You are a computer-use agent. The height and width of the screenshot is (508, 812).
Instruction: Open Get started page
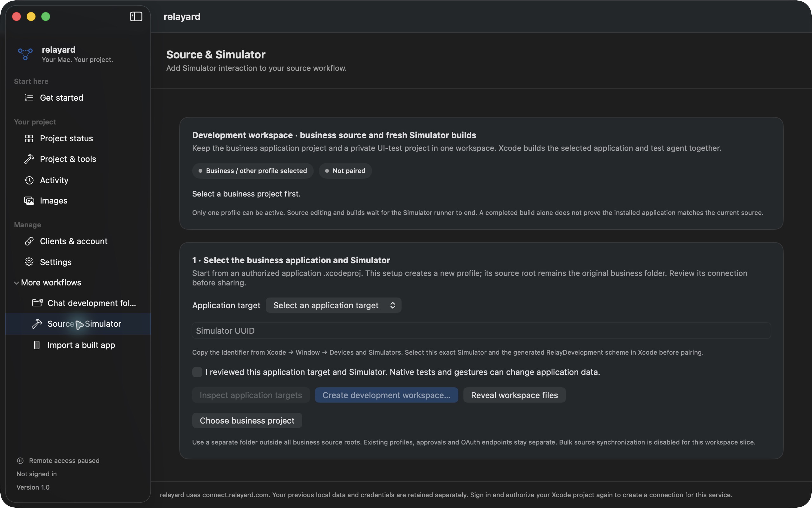[x=78, y=98]
